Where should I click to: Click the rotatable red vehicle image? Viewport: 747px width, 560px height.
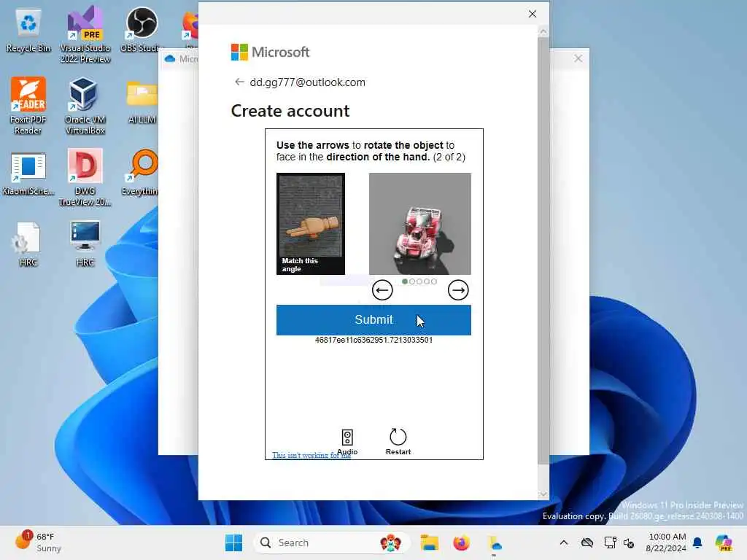point(420,223)
